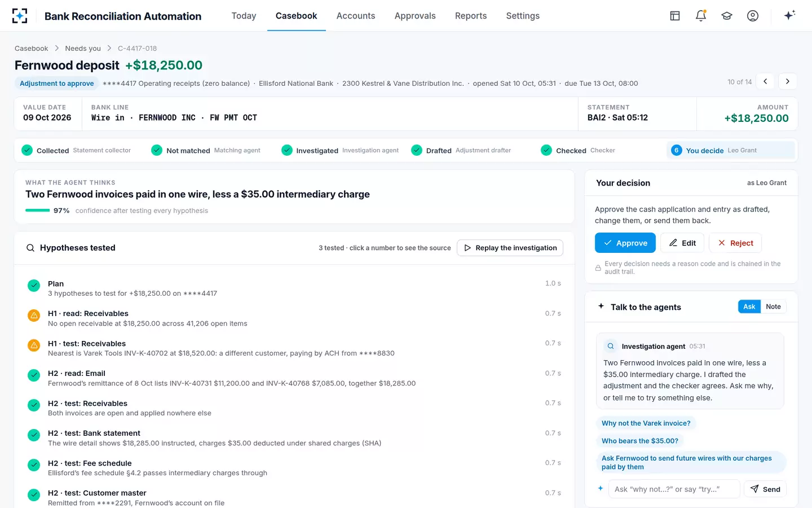Open the graduation cap learning icon
Viewport: 812px width, 508px height.
pos(727,16)
